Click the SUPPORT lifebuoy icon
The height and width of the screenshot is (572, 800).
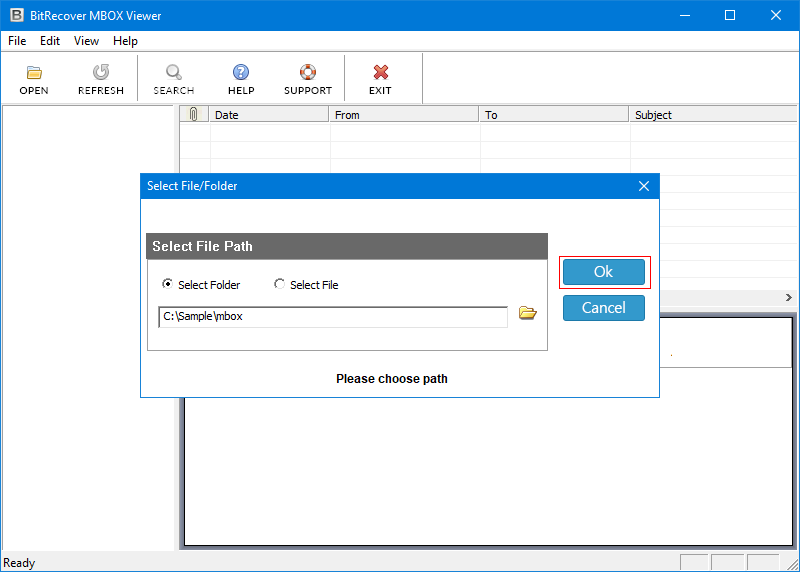tap(308, 72)
